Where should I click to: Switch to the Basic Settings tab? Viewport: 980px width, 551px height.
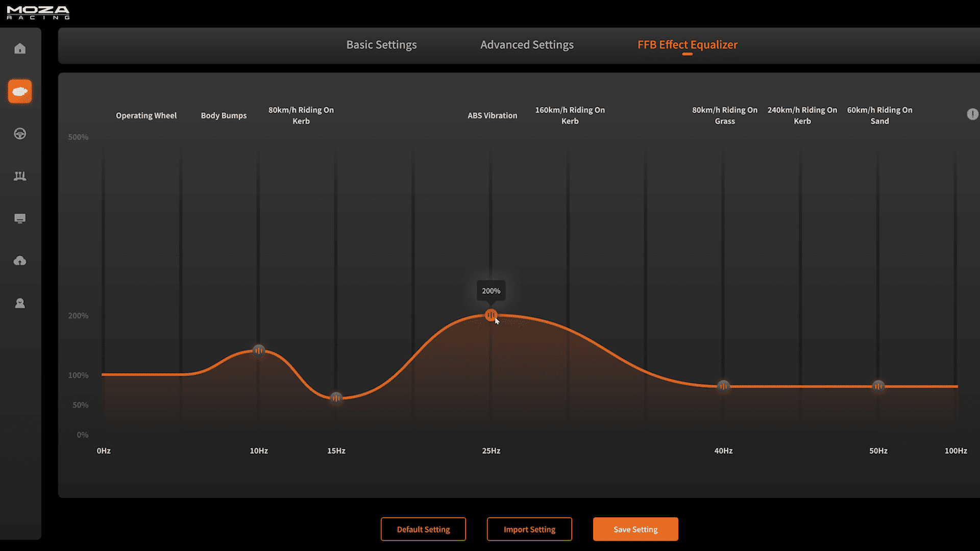tap(381, 45)
